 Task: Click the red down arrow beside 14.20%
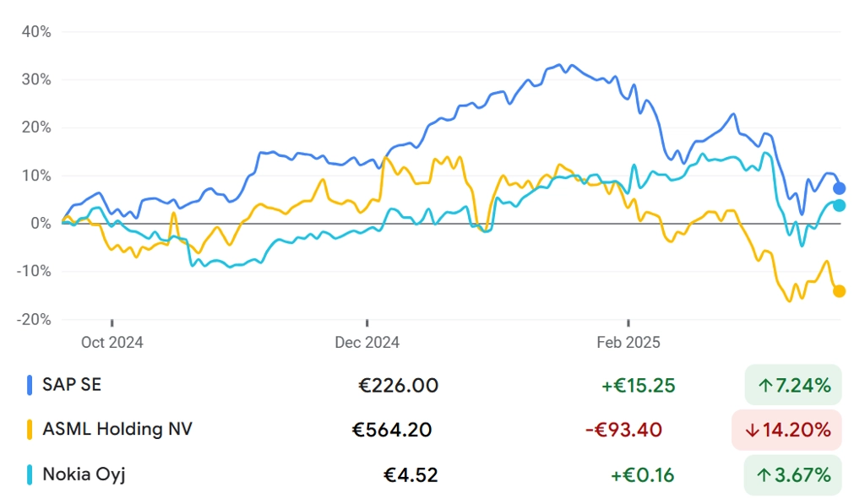tap(753, 430)
